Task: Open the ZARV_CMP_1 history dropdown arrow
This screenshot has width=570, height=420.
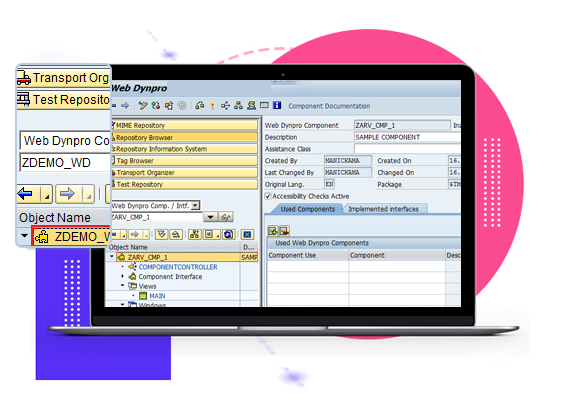Action: 210,217
